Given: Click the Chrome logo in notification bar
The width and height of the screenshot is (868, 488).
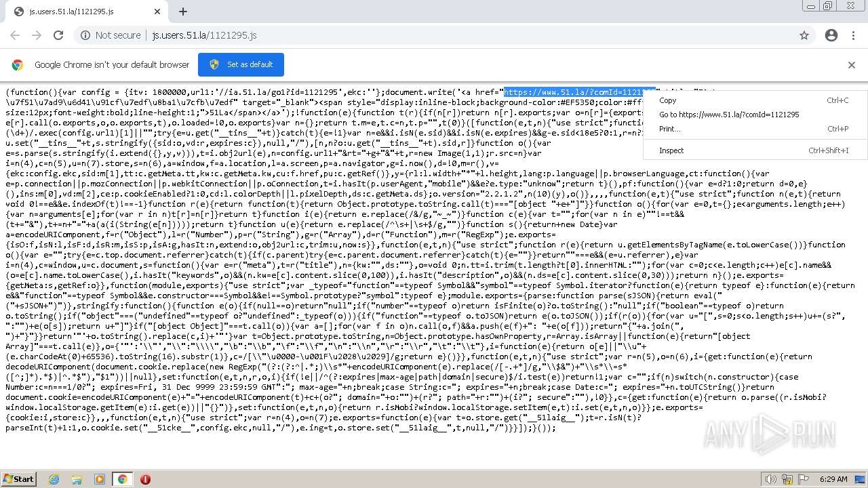Looking at the screenshot, I should coord(18,65).
